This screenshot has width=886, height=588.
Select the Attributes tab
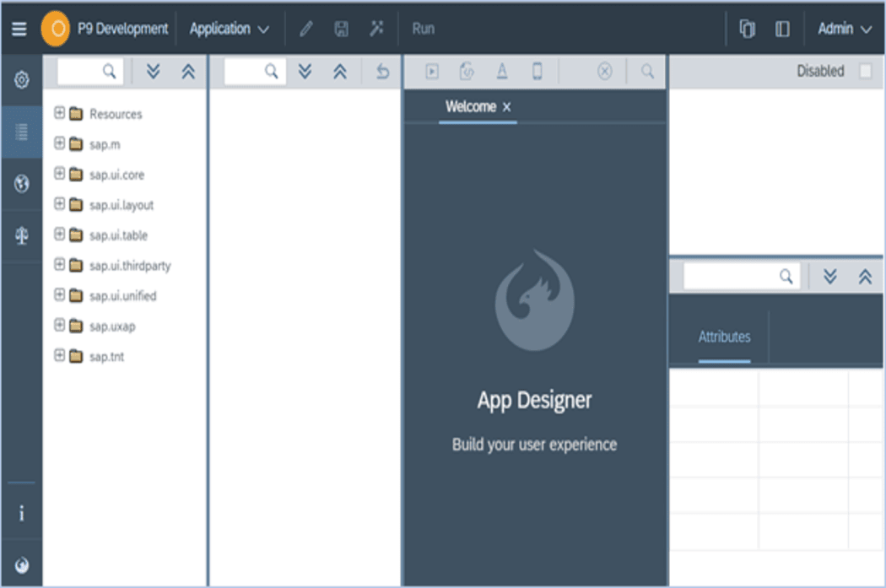coord(724,337)
